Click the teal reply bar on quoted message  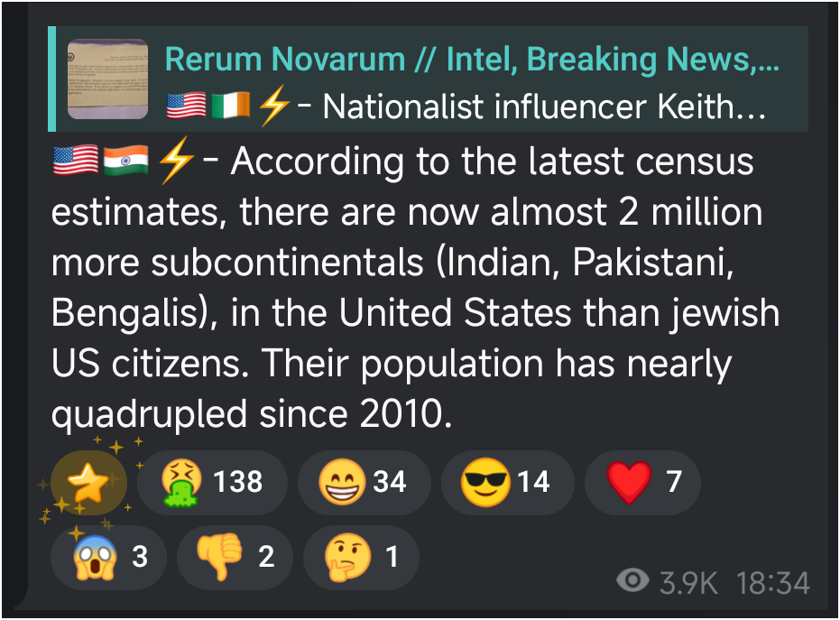pos(52,79)
